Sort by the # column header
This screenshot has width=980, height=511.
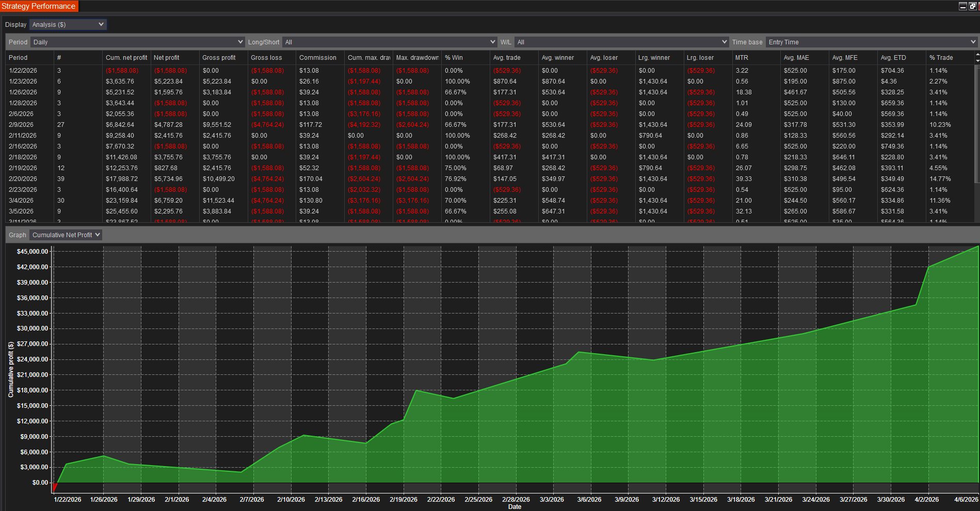pos(78,58)
